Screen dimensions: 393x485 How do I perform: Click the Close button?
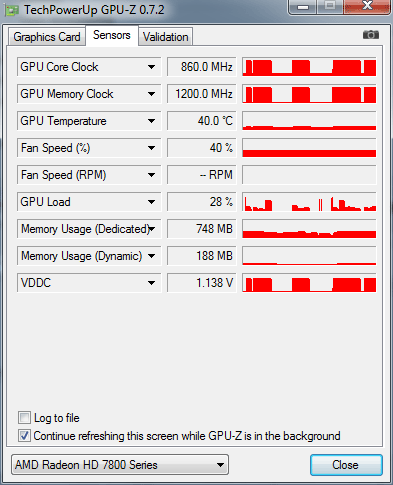[346, 465]
